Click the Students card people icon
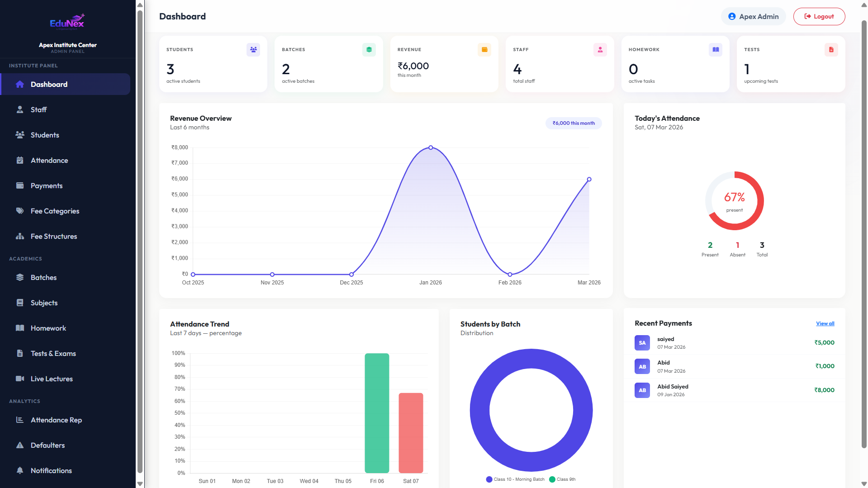 pyautogui.click(x=253, y=50)
